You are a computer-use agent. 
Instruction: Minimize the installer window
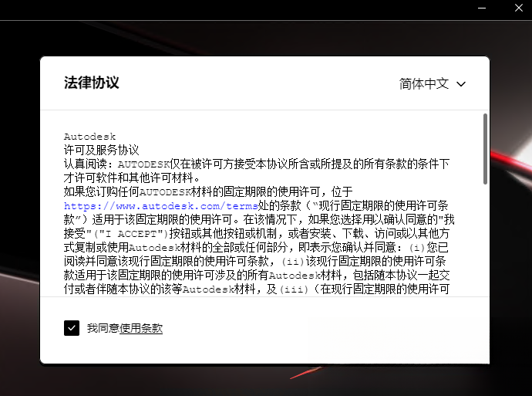point(482,8)
